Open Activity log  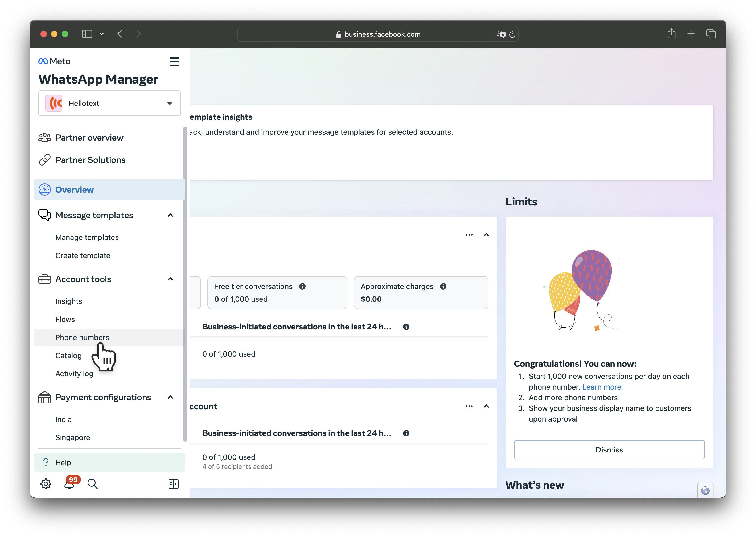coord(75,374)
